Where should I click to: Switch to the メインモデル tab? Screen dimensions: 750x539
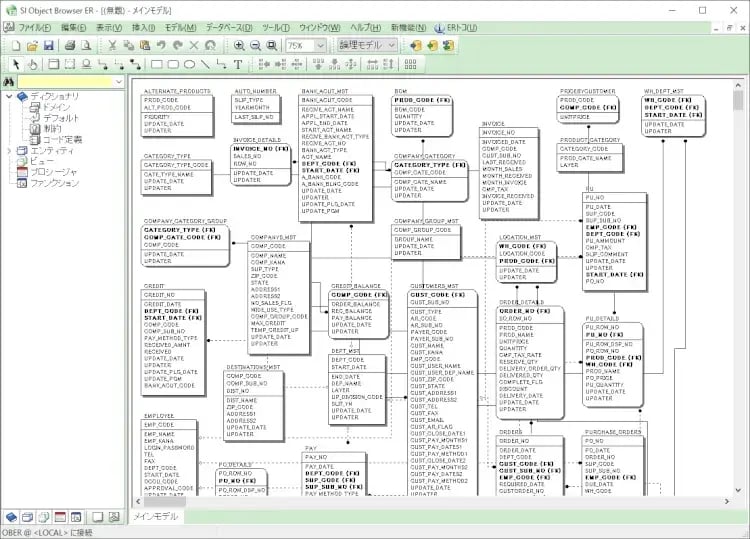tap(155, 517)
